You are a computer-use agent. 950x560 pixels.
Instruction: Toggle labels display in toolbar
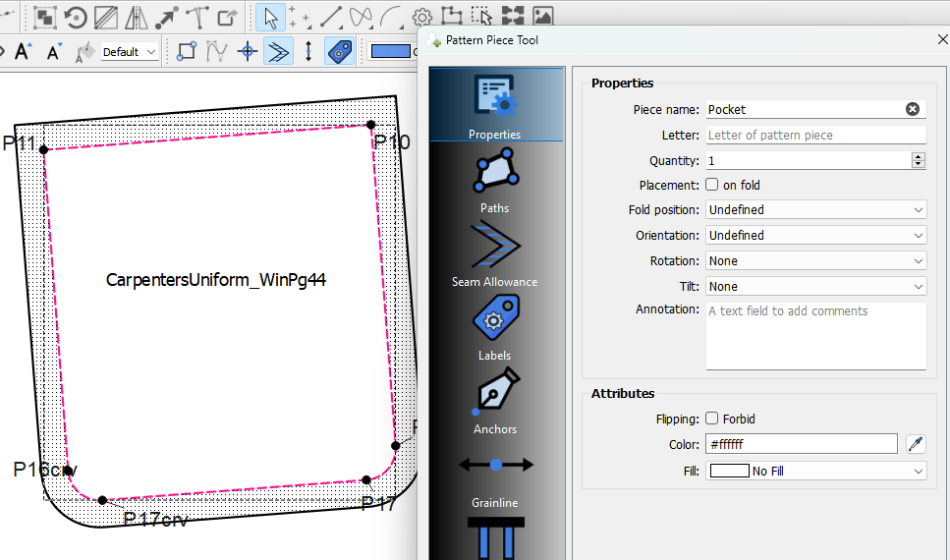339,51
